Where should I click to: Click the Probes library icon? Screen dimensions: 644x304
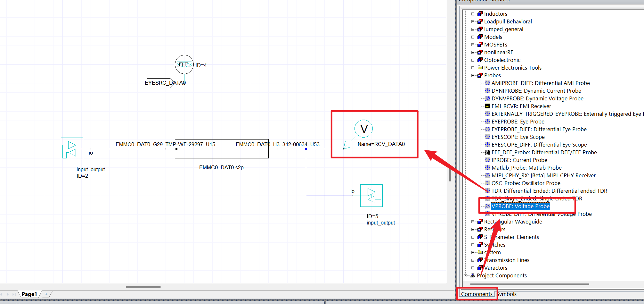[480, 75]
